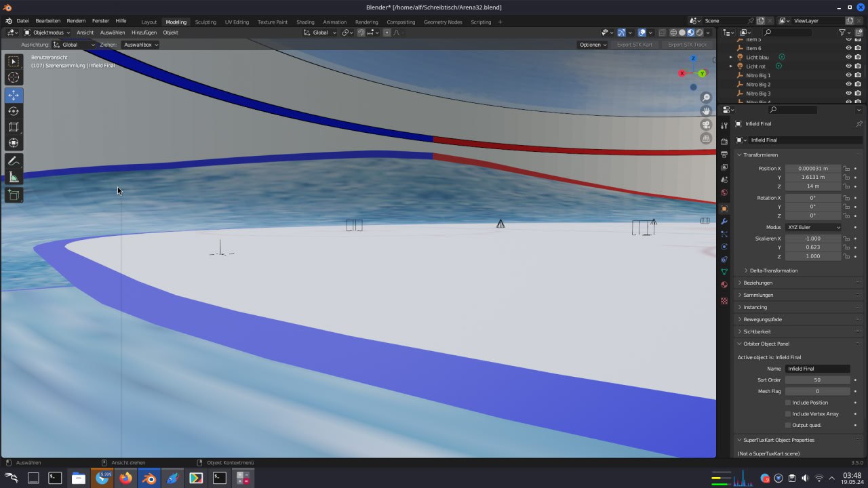Screen dimensions: 868x488
Task: Choose the Cursor tool
Action: click(x=14, y=77)
